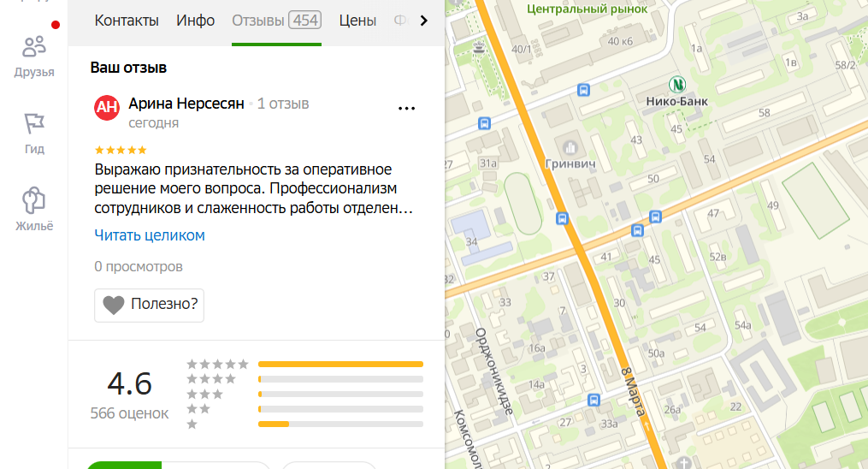Click the red notification dot above Друзья
The height and width of the screenshot is (469, 868).
[x=56, y=25]
